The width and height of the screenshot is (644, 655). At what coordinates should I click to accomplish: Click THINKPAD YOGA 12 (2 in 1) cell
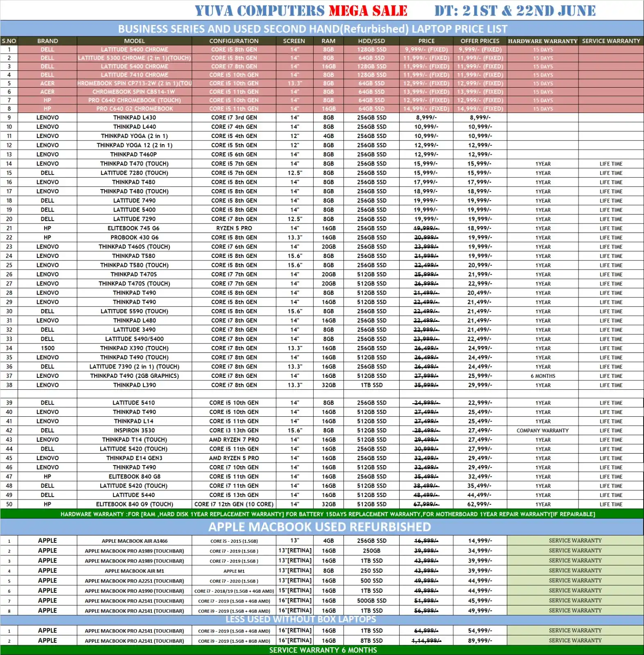pyautogui.click(x=134, y=145)
